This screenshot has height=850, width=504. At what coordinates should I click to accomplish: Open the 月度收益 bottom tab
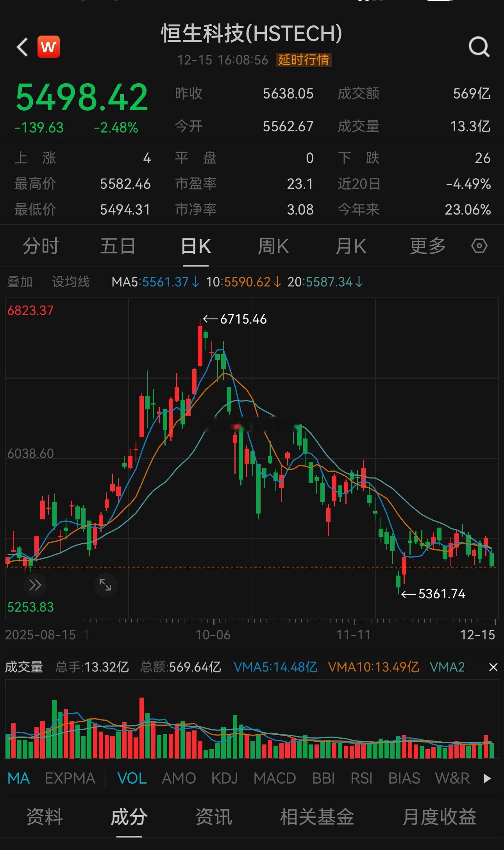[x=439, y=817]
